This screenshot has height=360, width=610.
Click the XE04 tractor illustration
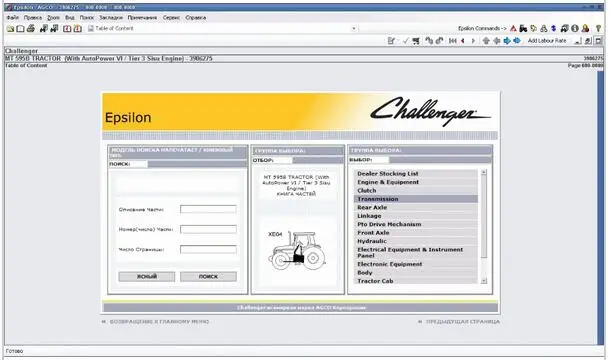point(296,250)
